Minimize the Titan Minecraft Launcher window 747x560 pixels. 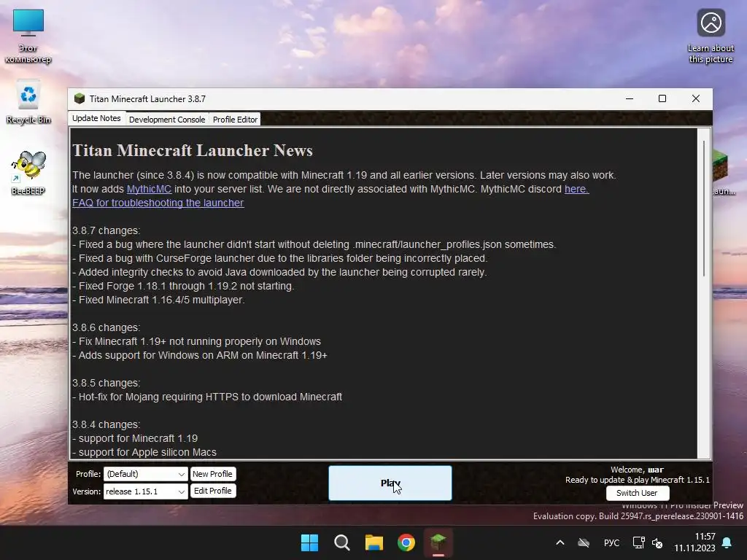tap(630, 98)
